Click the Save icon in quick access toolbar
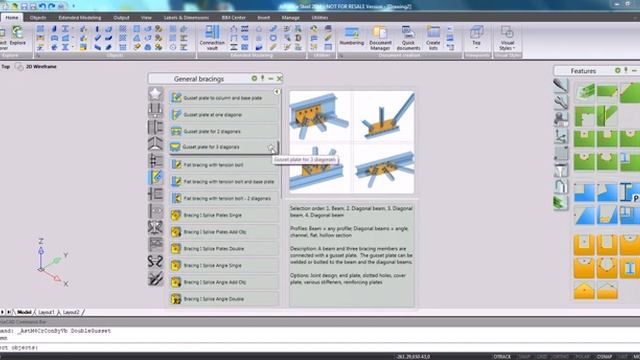 [x=24, y=6]
